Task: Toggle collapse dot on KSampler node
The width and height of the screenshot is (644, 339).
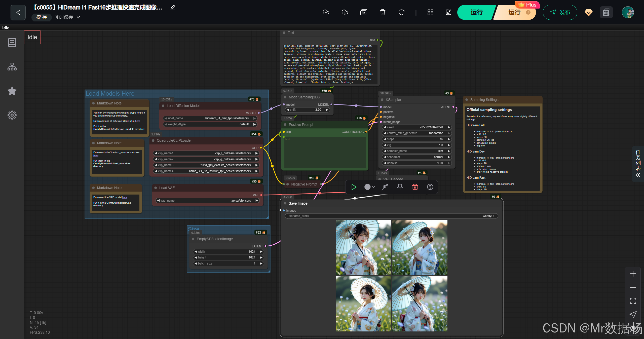Action: [382, 100]
